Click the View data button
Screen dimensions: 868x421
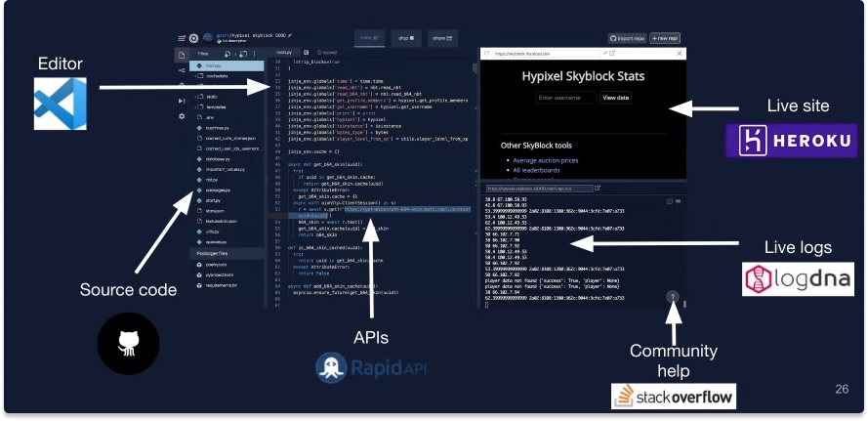coord(615,98)
